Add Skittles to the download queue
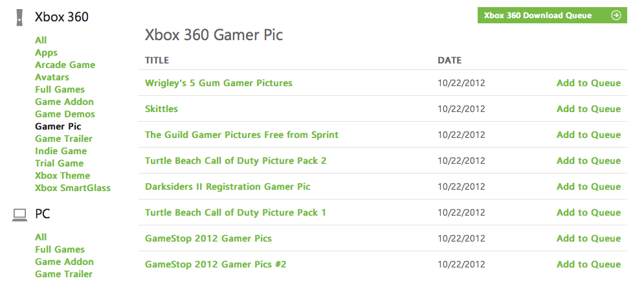 588,109
